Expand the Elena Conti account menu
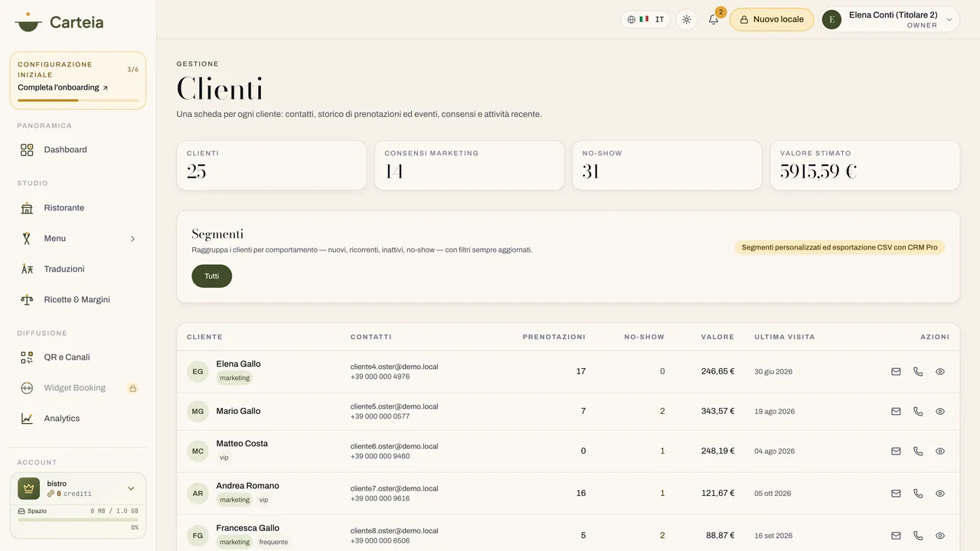 point(890,20)
